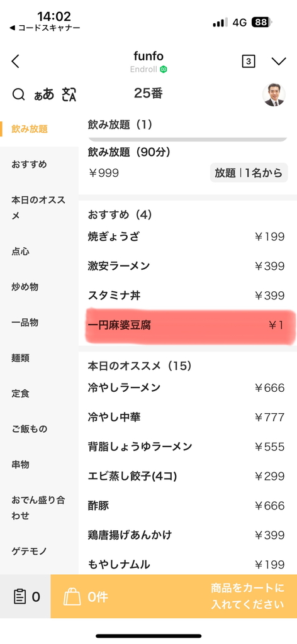Expand the top-right chevron down
This screenshot has width=297, height=644.
point(279,61)
